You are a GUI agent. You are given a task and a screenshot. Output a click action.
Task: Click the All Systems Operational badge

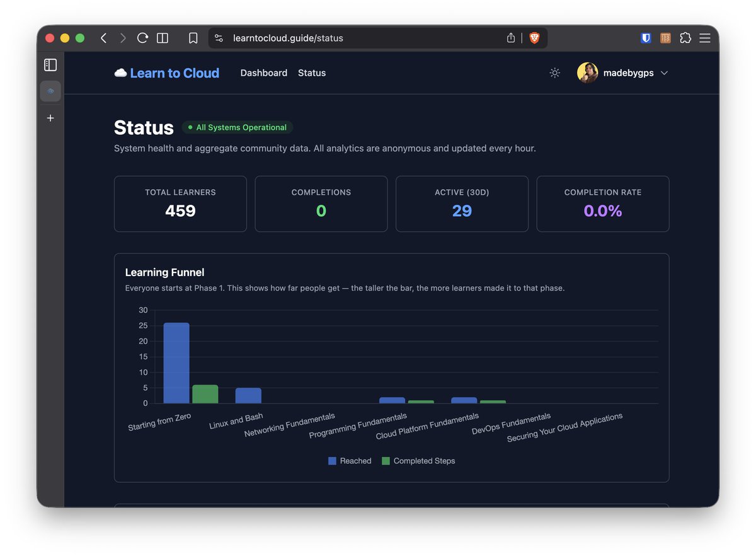pyautogui.click(x=238, y=127)
